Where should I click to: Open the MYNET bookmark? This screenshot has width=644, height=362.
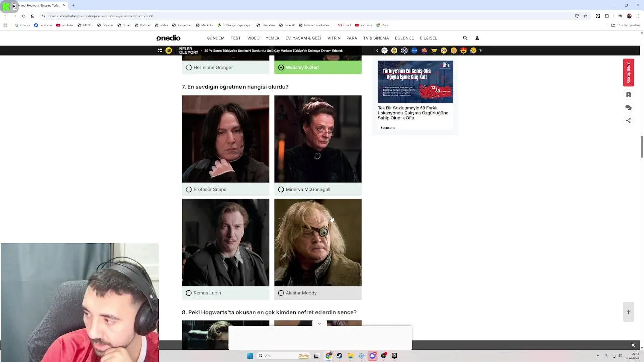coord(86,25)
